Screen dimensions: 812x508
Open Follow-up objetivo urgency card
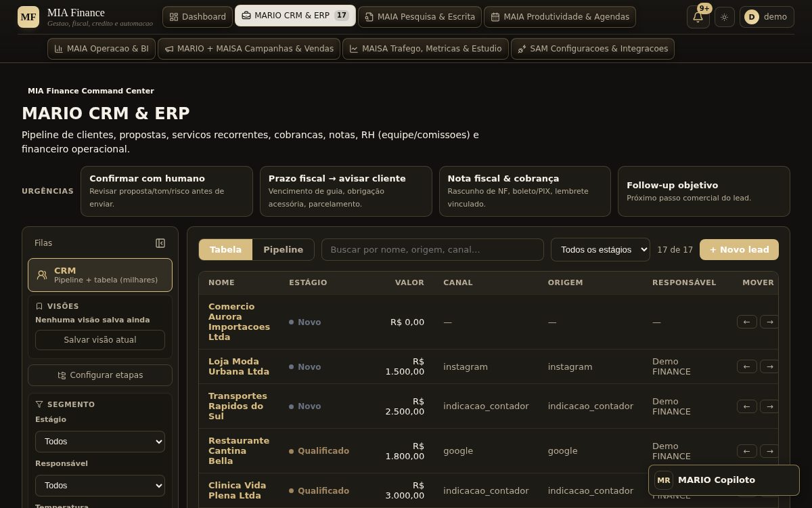(x=704, y=191)
